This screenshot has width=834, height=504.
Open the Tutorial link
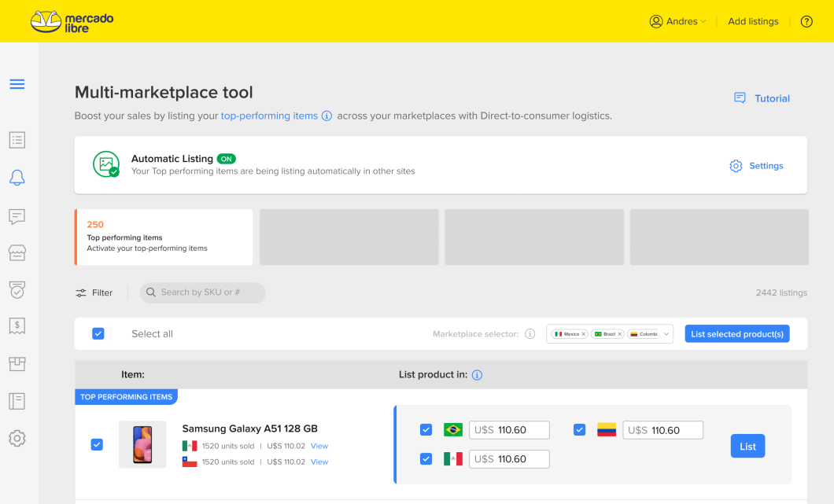pos(762,98)
